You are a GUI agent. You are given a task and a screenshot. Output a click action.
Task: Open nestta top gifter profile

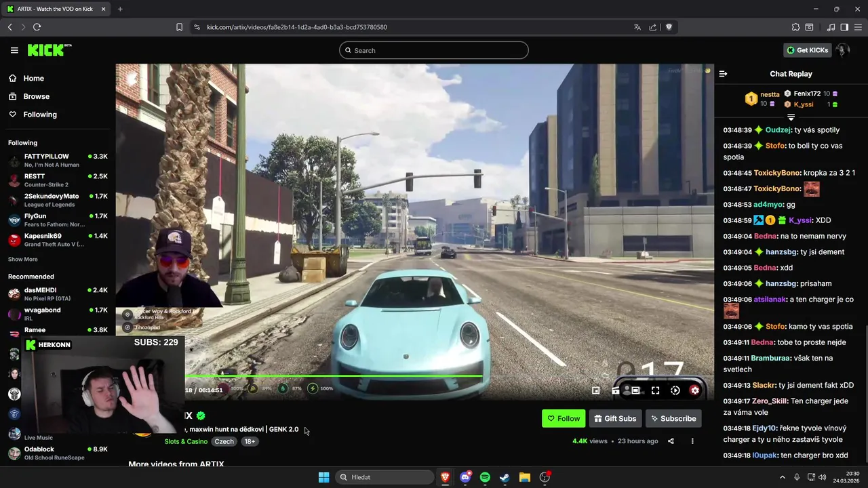click(770, 95)
